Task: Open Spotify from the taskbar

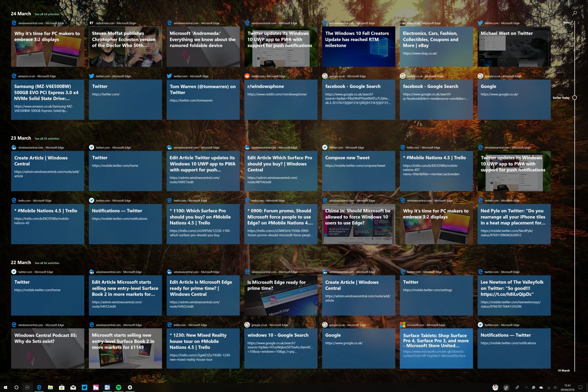Action: (119, 387)
